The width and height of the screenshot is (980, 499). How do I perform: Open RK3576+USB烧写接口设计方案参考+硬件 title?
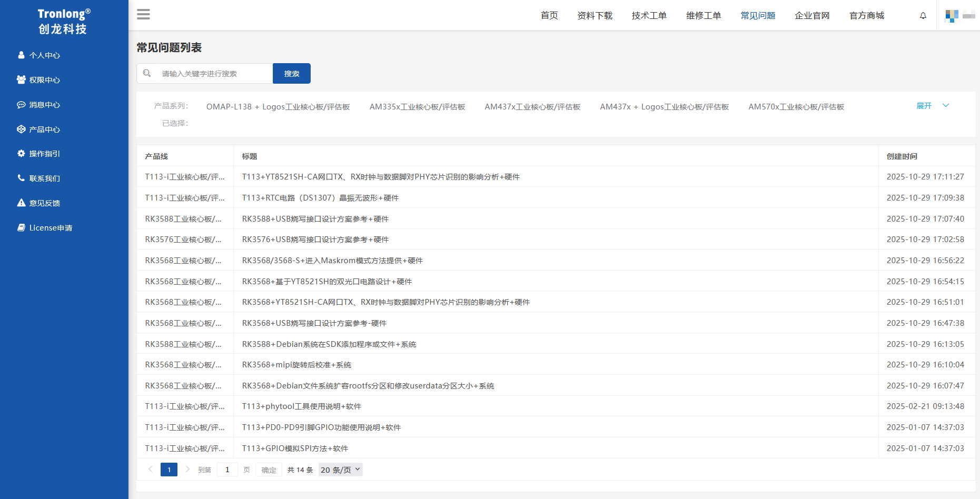click(x=315, y=239)
